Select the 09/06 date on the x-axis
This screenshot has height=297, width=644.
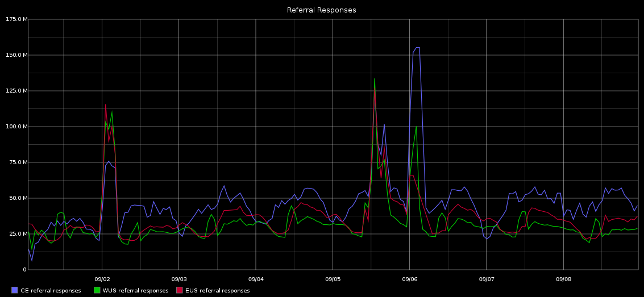click(410, 279)
